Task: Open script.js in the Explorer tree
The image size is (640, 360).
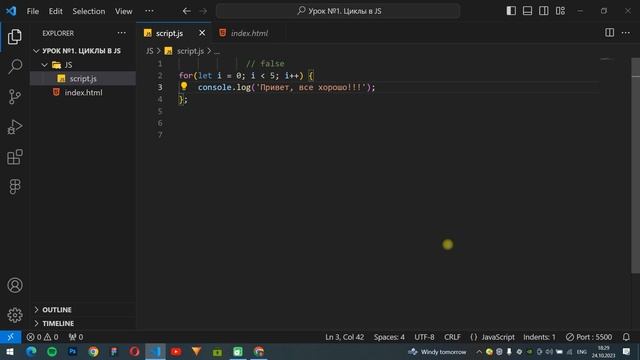Action: (x=83, y=78)
